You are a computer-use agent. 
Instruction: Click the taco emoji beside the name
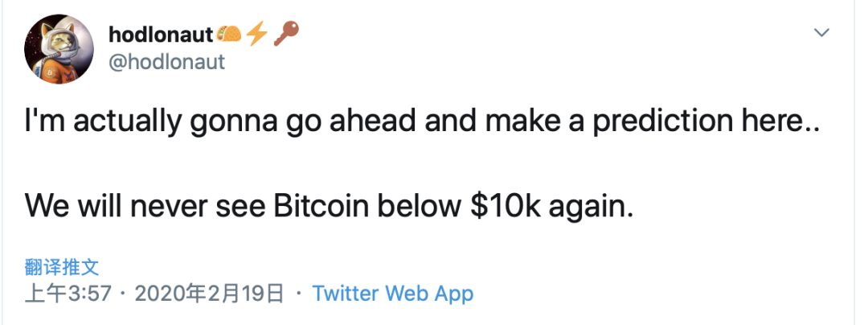(230, 35)
